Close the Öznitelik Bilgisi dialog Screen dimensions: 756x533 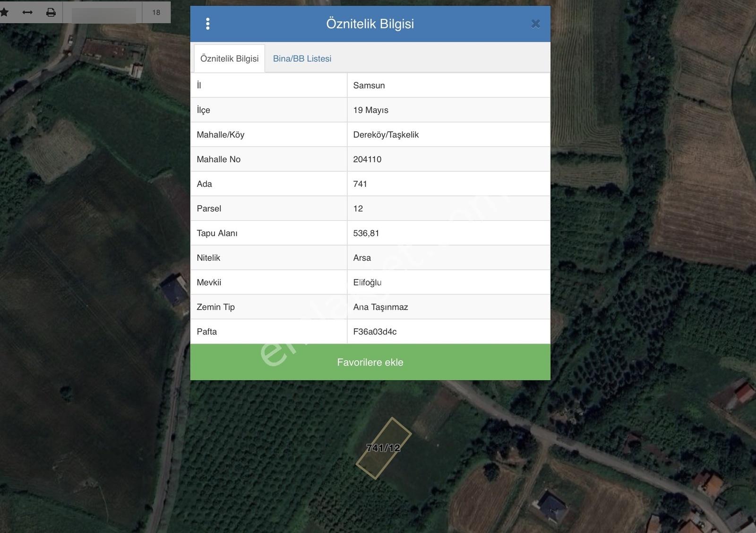click(535, 24)
